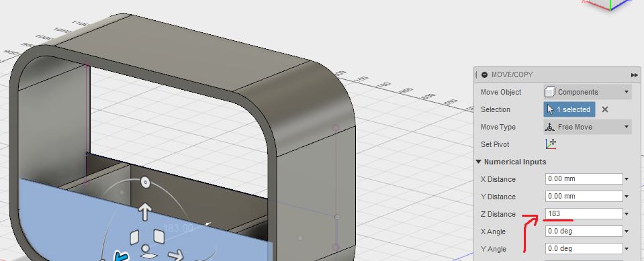The height and width of the screenshot is (261, 644).
Task: Open the Move Type Free Move dropdown
Action: 588,127
